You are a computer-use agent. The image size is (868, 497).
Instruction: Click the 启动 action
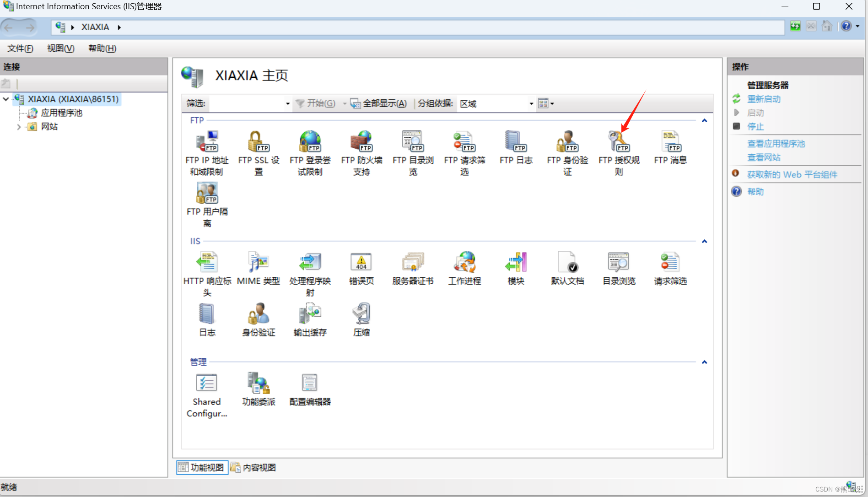[x=755, y=113]
